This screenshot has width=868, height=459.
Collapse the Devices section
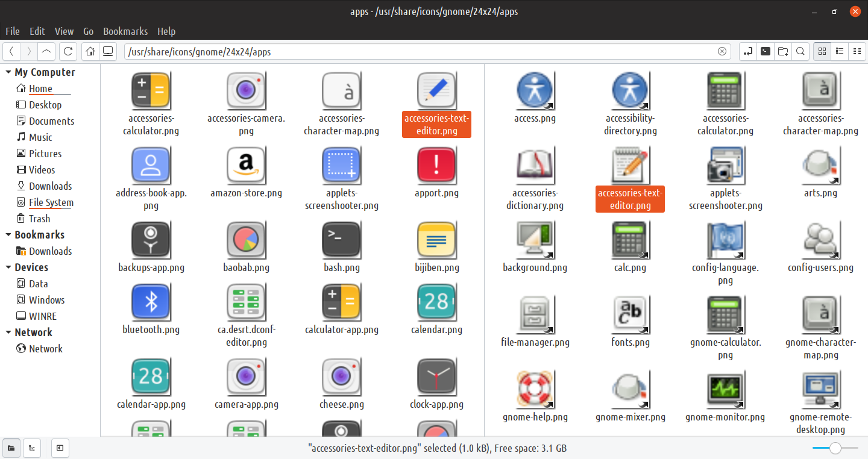7,267
